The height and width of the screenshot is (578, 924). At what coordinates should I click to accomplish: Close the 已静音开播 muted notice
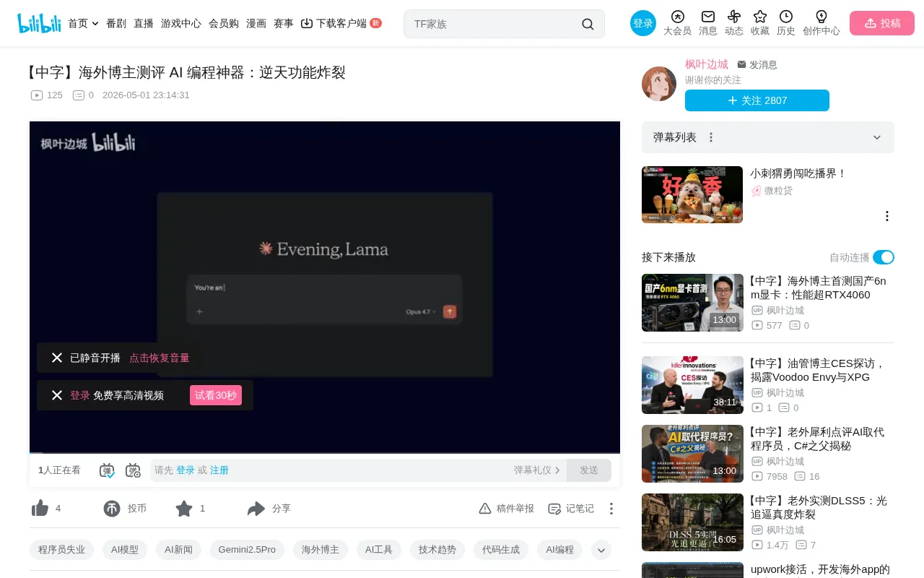(57, 358)
